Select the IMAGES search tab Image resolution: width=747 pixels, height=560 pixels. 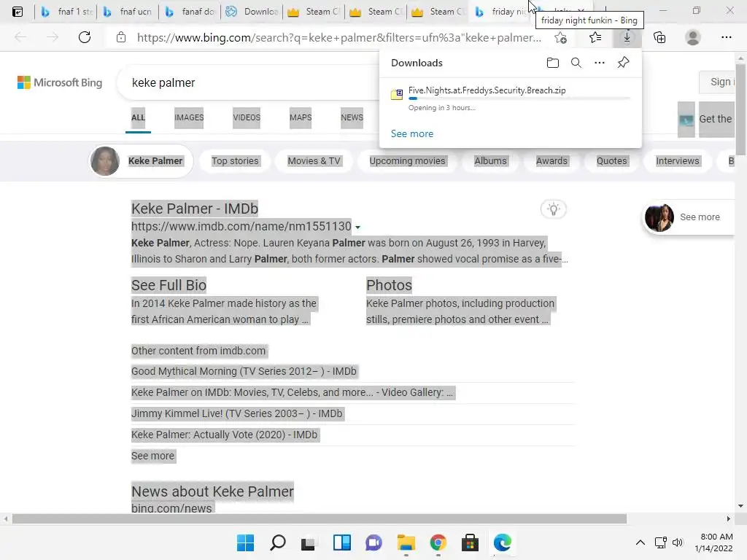(189, 117)
